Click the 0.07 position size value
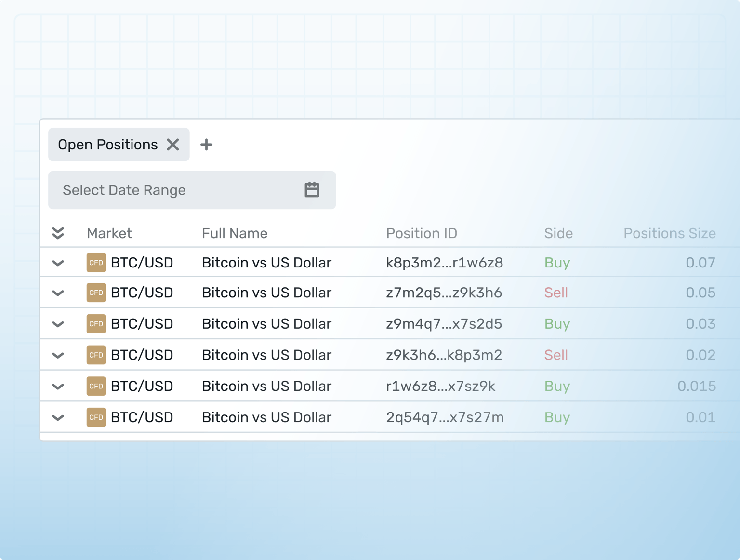The height and width of the screenshot is (560, 740). [700, 263]
